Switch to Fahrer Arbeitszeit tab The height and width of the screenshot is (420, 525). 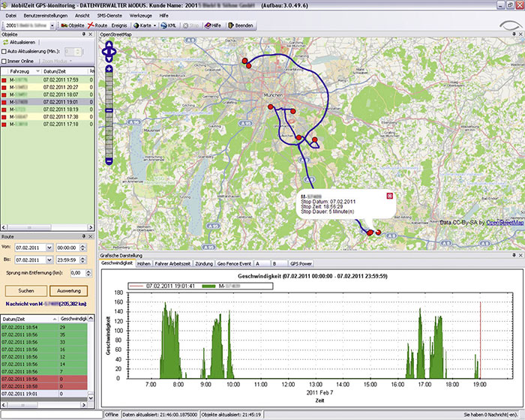(x=172, y=263)
